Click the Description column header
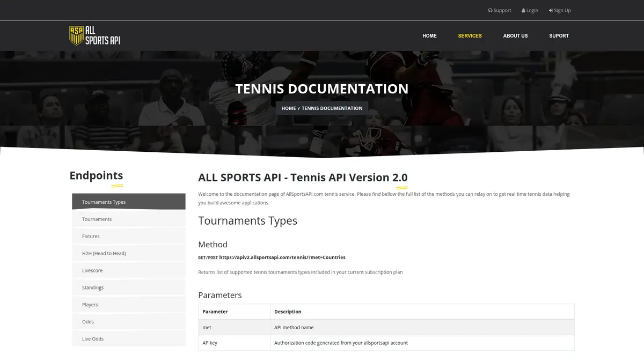Screen dimensions: 644x362 pos(422,312)
